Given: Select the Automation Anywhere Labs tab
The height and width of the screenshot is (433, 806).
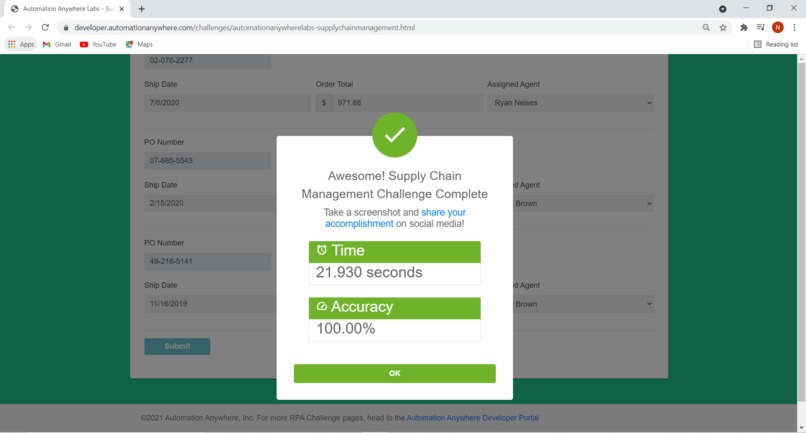Looking at the screenshot, I should (x=67, y=9).
